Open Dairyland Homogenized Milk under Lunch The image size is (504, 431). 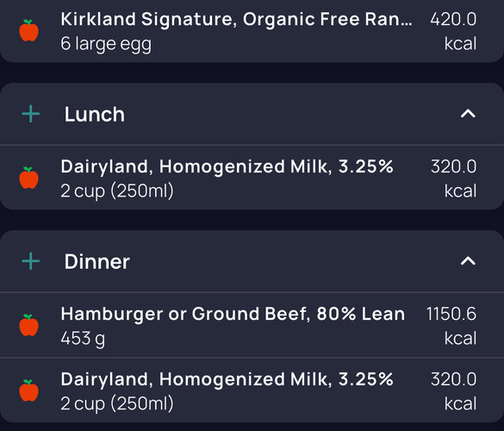pos(252,178)
